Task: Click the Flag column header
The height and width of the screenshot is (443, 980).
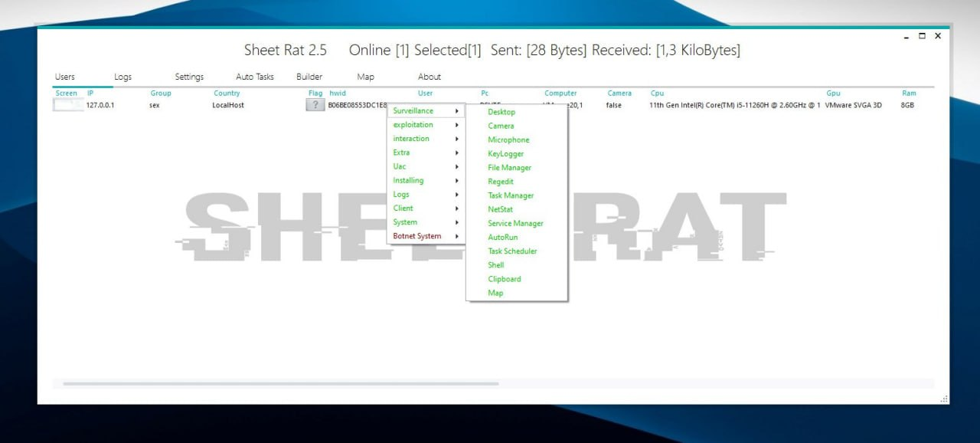Action: 315,94
